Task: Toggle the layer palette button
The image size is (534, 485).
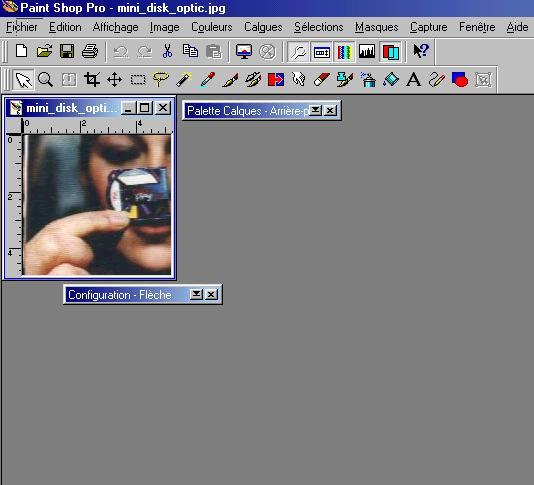Action: coord(390,52)
